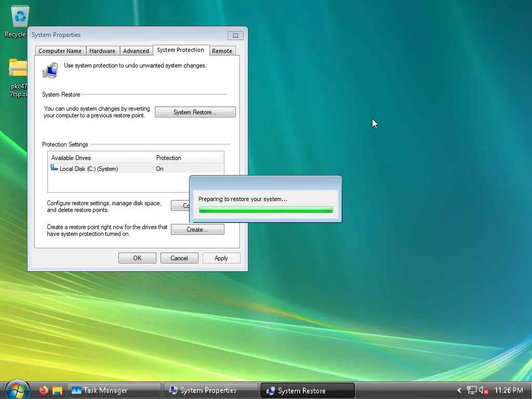Click Cancel in System Properties
532x399 pixels.
click(179, 258)
